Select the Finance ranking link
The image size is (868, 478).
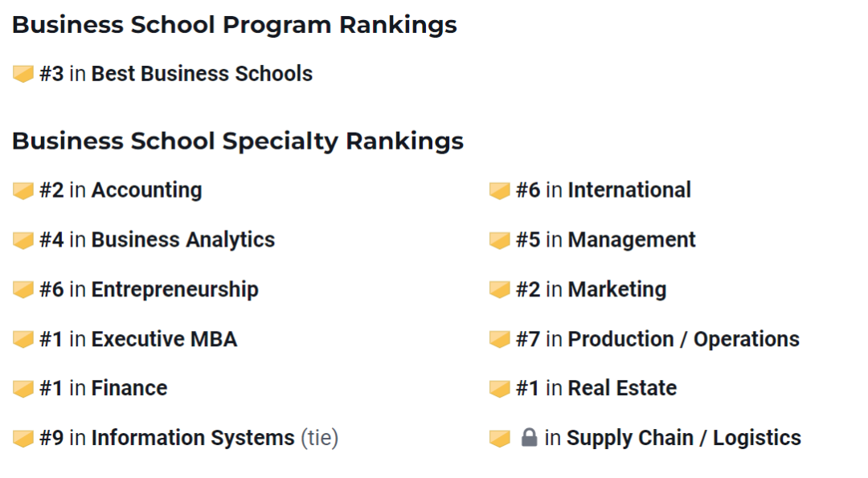(x=129, y=388)
